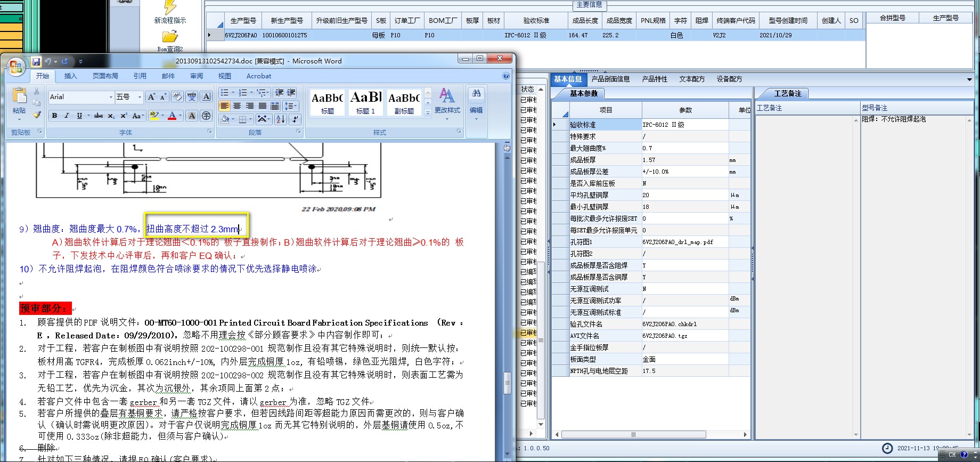This screenshot has height=462, width=980.
Task: Align paragraph text right
Action: click(250, 106)
